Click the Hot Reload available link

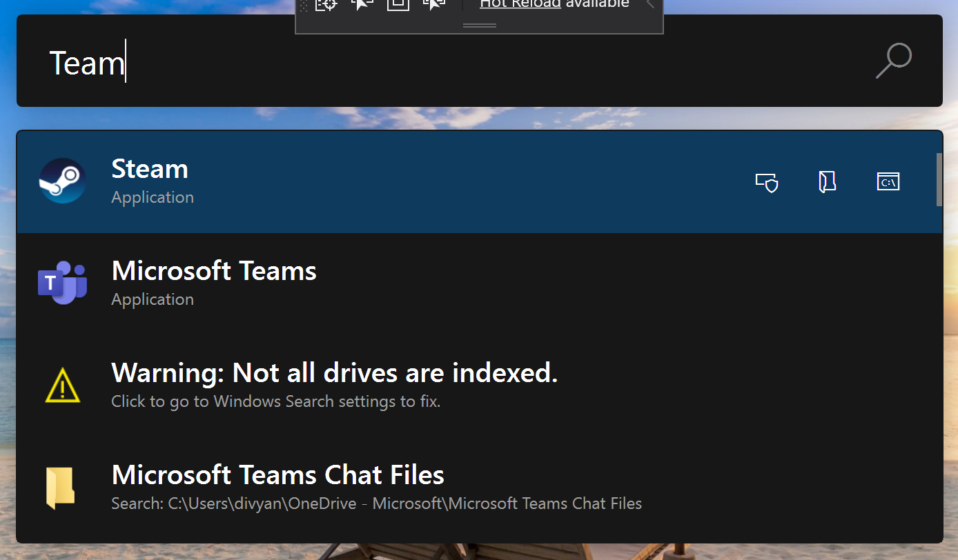(x=520, y=5)
